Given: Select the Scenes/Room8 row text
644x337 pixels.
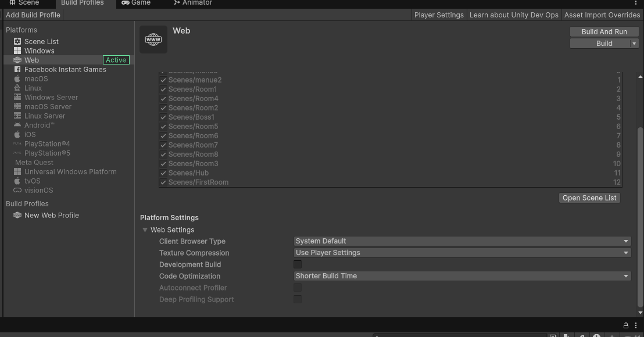Looking at the screenshot, I should [x=193, y=155].
